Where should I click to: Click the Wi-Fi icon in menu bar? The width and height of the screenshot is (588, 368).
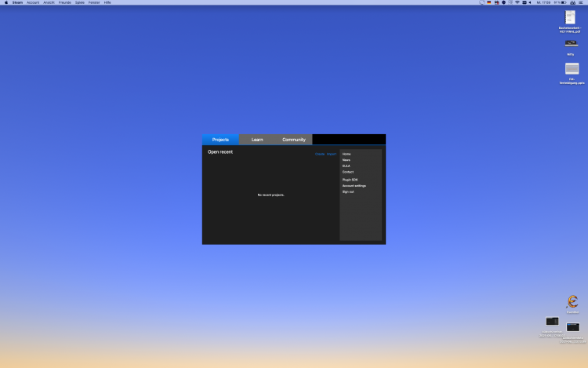pyautogui.click(x=517, y=2)
